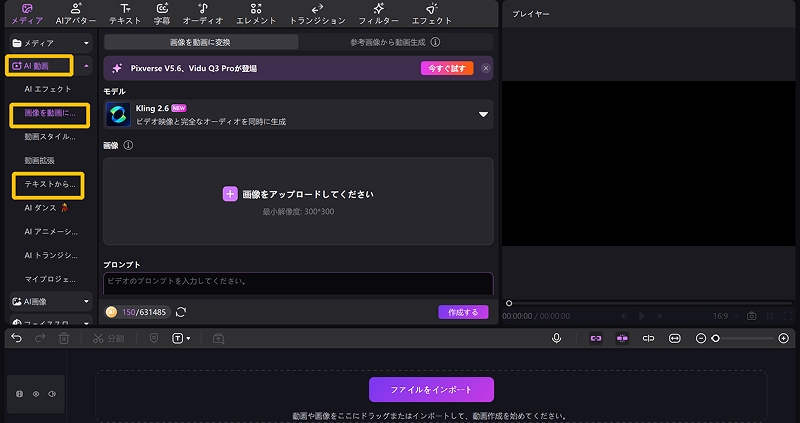Click the timeline zoom slider
The width and height of the screenshot is (800, 423).
point(744,338)
